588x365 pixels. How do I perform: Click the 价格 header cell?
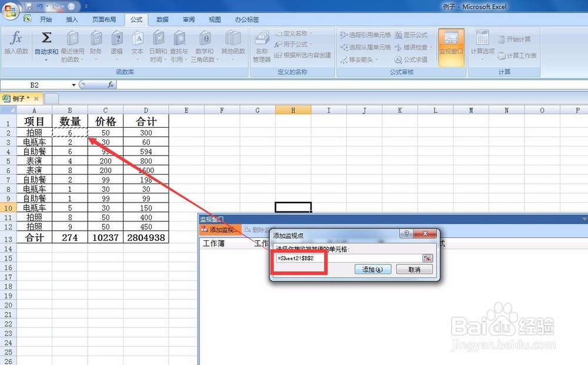[x=105, y=121]
